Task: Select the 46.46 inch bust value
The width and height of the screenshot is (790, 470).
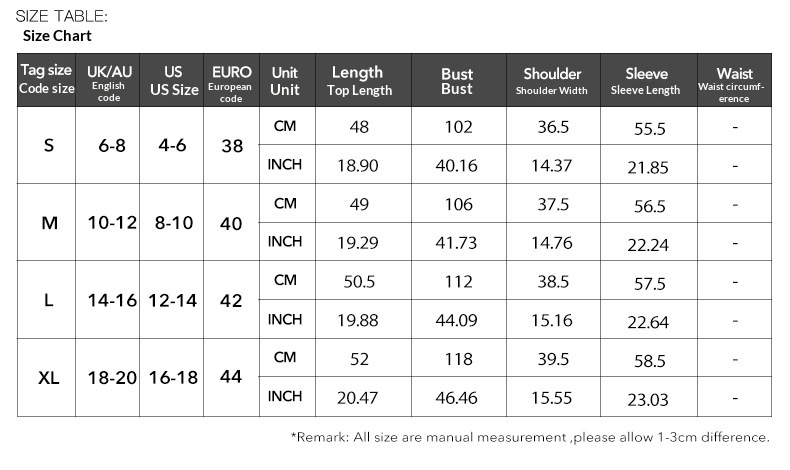Action: (x=457, y=397)
